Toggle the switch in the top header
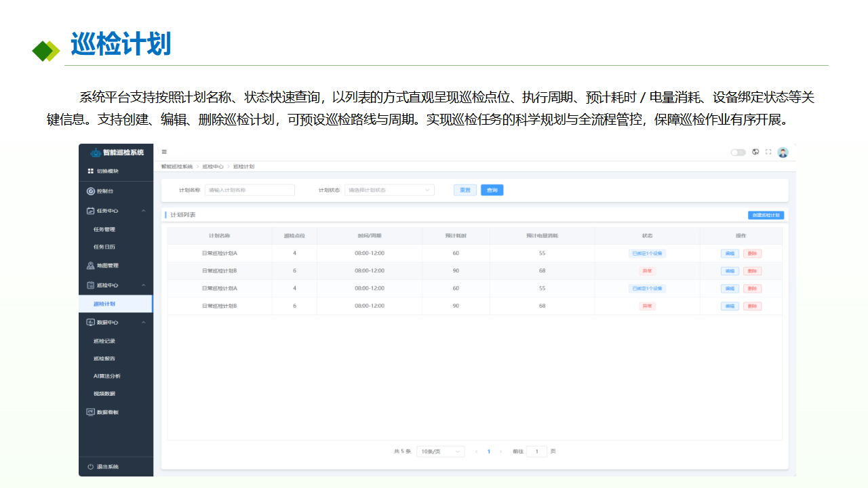 (x=738, y=152)
